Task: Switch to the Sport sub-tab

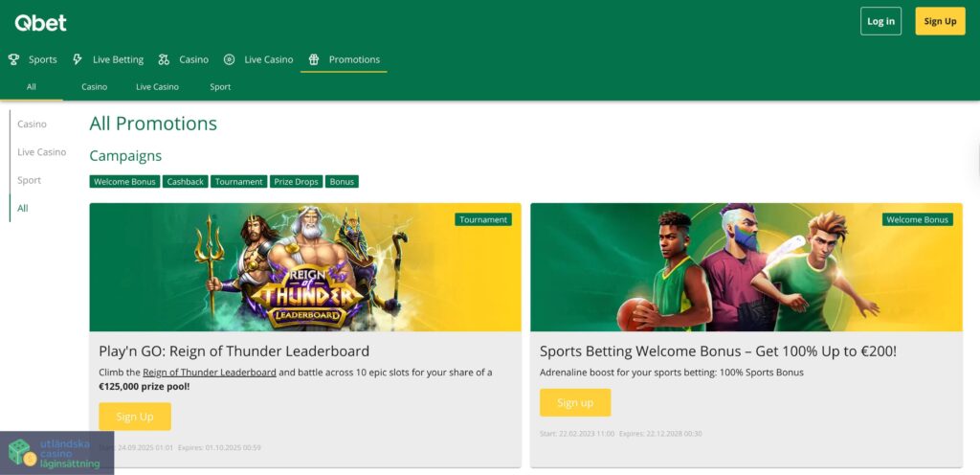Action: click(x=220, y=87)
